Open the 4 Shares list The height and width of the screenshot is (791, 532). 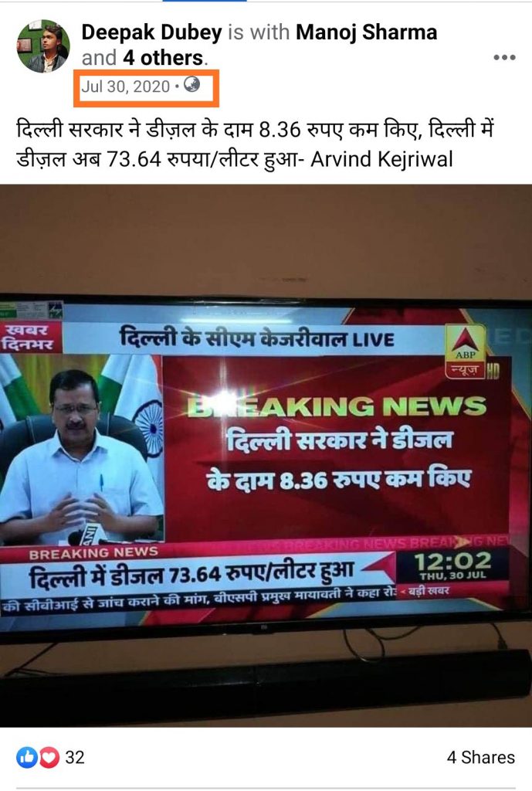(480, 757)
